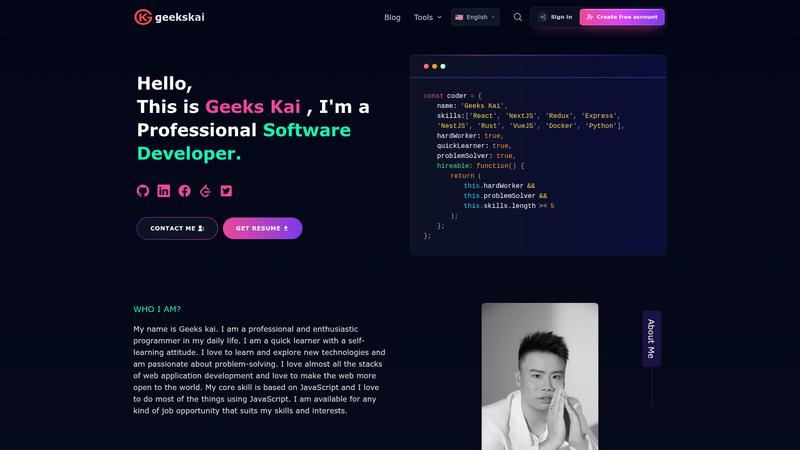Click Create free account button
The image size is (800, 450).
pyautogui.click(x=622, y=17)
